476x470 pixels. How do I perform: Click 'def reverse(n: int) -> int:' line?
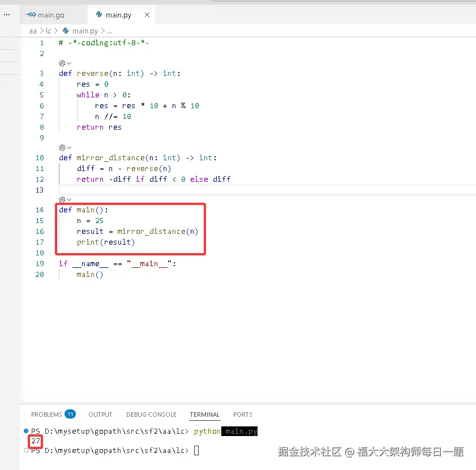119,73
